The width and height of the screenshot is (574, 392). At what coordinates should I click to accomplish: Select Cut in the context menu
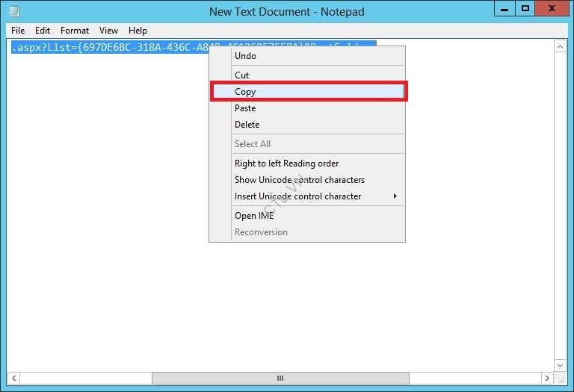tap(242, 75)
